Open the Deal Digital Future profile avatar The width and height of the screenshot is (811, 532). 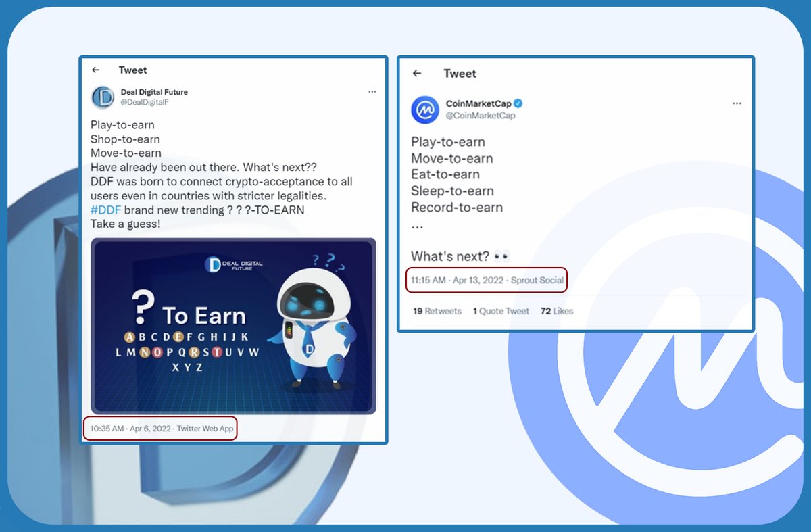click(102, 97)
